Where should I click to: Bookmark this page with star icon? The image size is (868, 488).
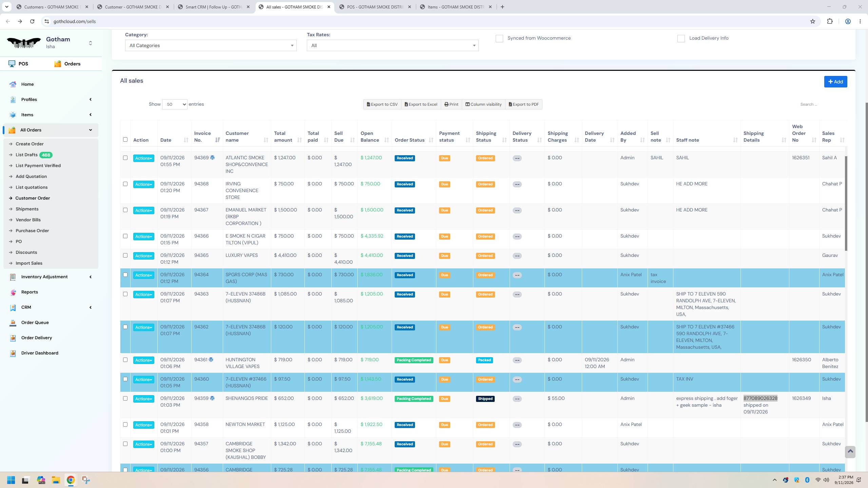pyautogui.click(x=813, y=21)
